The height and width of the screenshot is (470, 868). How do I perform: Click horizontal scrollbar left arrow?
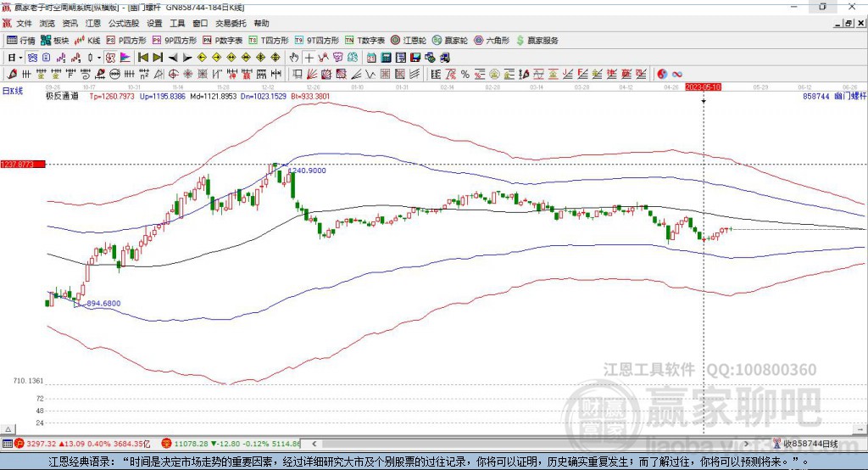click(314, 444)
